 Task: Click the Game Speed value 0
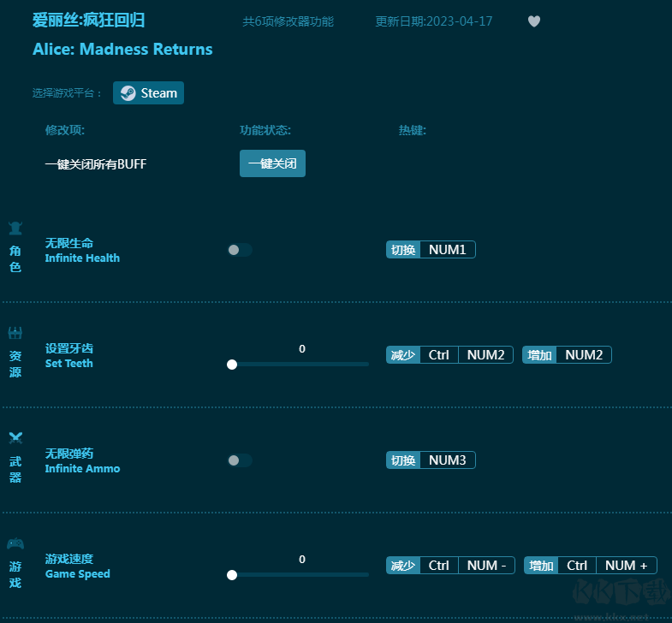pyautogui.click(x=302, y=559)
